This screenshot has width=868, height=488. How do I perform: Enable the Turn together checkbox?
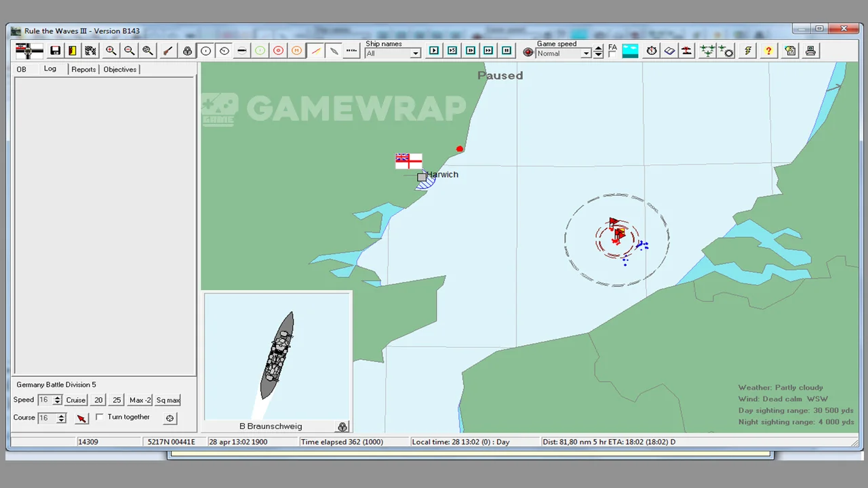pos(100,417)
